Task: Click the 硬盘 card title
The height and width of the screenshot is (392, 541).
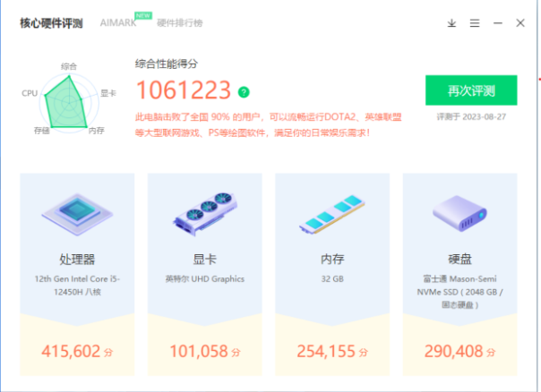Action: tap(459, 260)
